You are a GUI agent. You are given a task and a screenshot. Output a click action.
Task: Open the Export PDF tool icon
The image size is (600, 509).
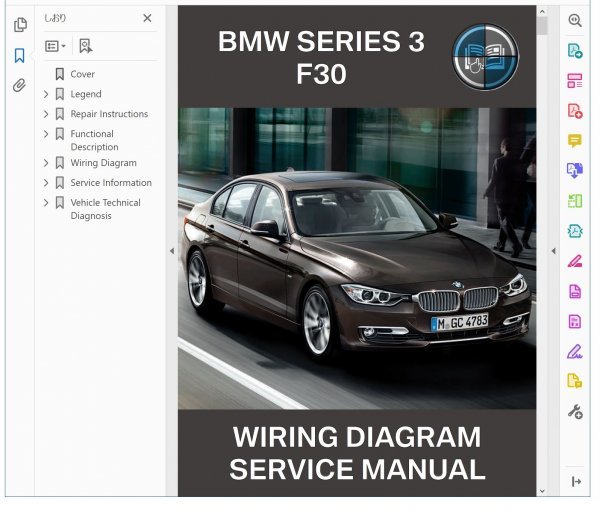pos(575,51)
